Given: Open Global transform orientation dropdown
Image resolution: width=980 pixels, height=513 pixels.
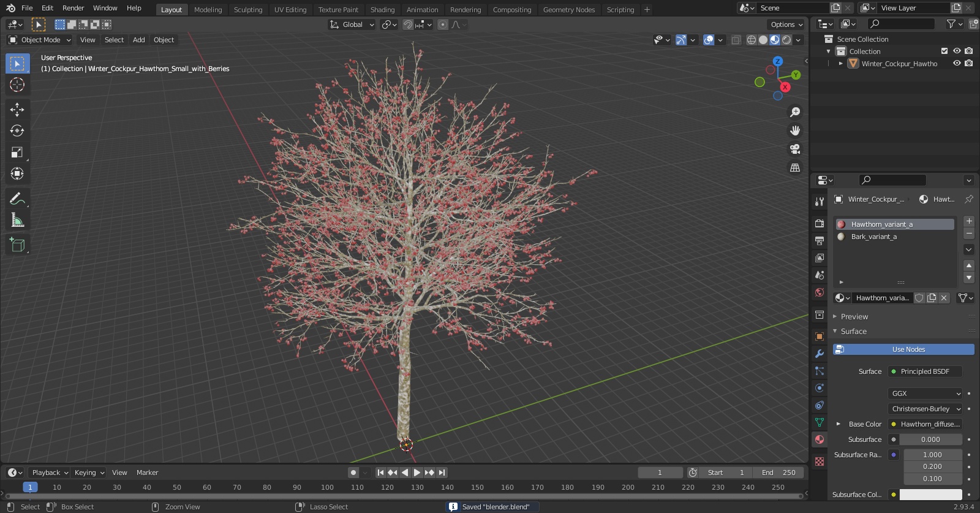Looking at the screenshot, I should (352, 25).
